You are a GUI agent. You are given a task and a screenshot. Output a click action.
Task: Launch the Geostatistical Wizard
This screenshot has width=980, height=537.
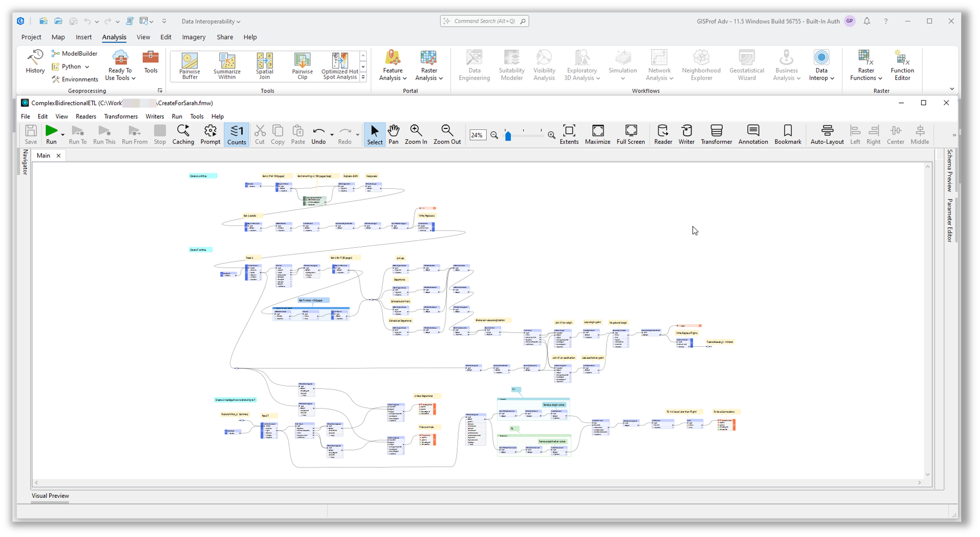point(747,66)
